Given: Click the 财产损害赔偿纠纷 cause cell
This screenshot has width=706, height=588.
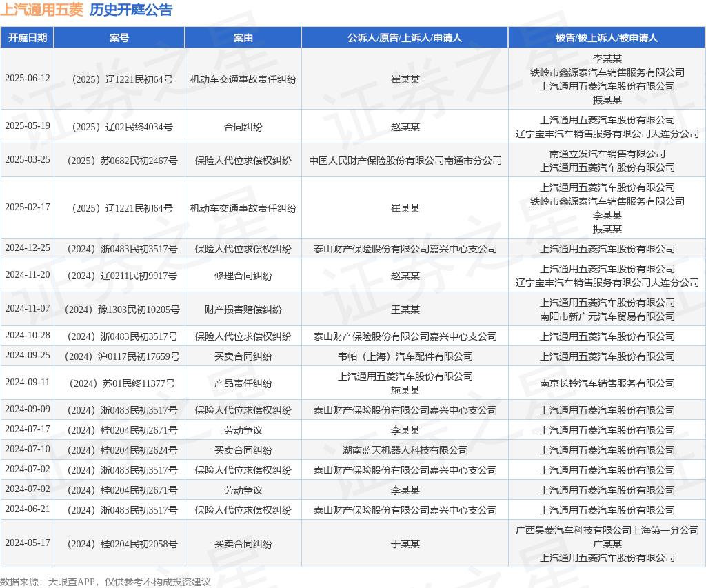Looking at the screenshot, I should 243,310.
